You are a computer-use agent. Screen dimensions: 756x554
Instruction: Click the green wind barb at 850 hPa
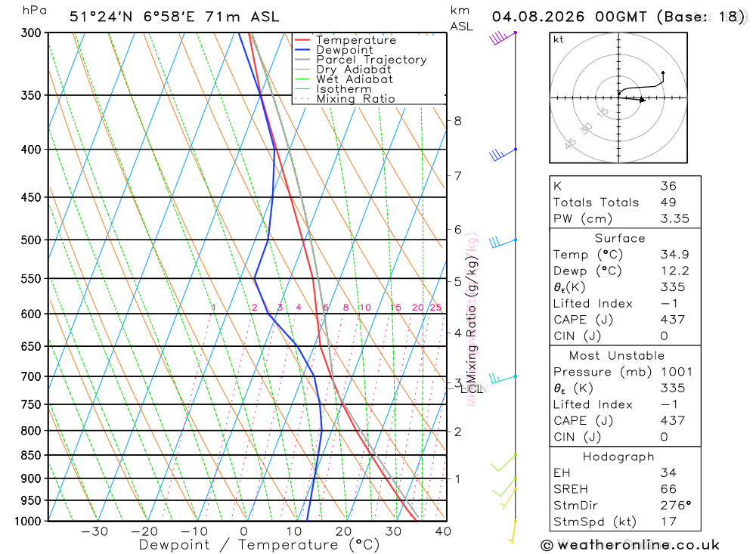(x=503, y=463)
